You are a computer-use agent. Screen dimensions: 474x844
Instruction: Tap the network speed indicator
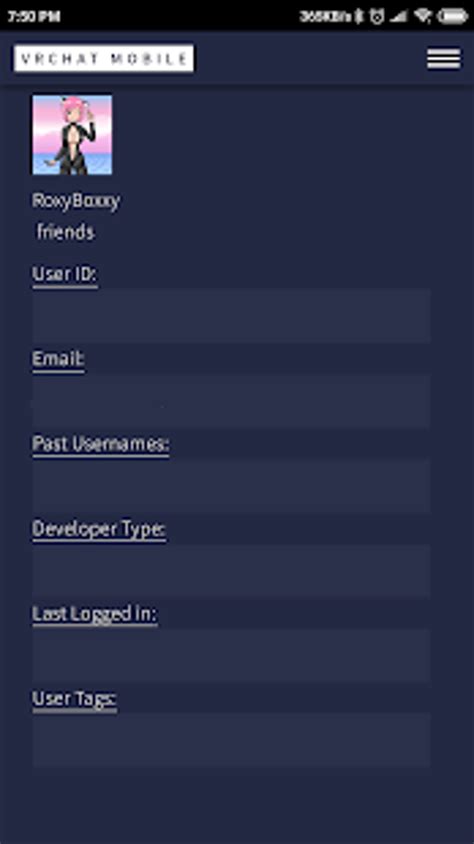click(x=325, y=16)
